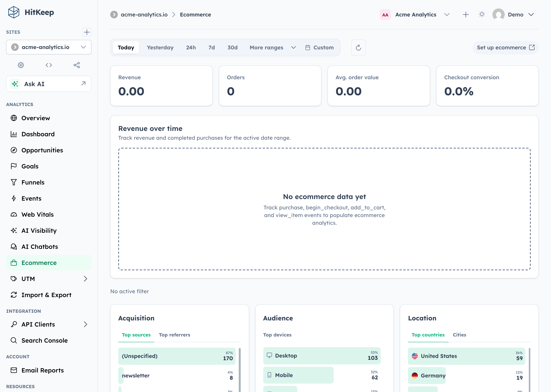Click the HitKeep logo icon
Screen dimensions: 551x392
pyautogui.click(x=14, y=12)
